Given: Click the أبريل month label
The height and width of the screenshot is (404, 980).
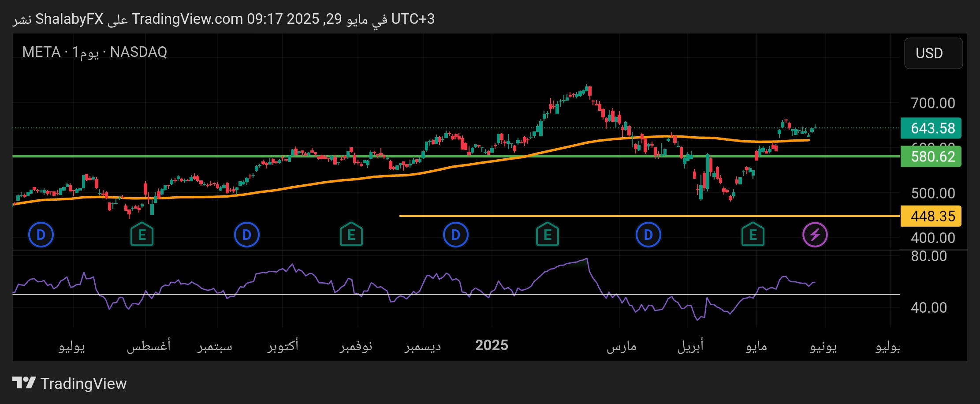Looking at the screenshot, I should [690, 346].
